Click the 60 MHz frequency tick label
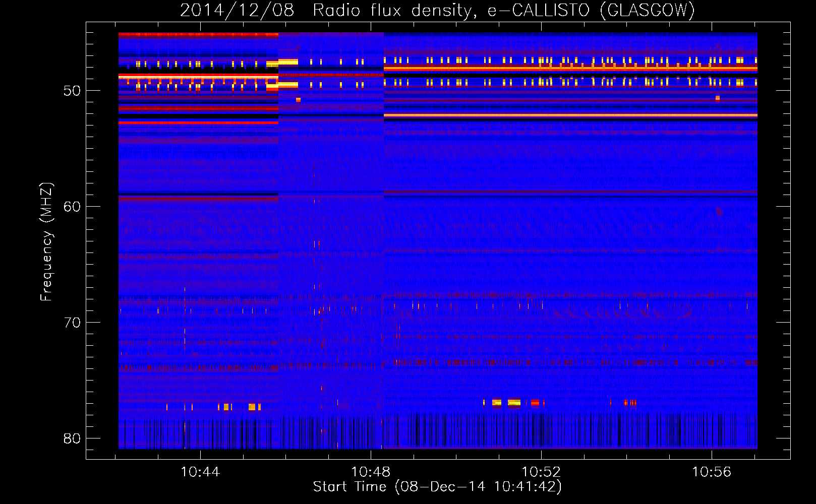The height and width of the screenshot is (504, 816). click(72, 207)
